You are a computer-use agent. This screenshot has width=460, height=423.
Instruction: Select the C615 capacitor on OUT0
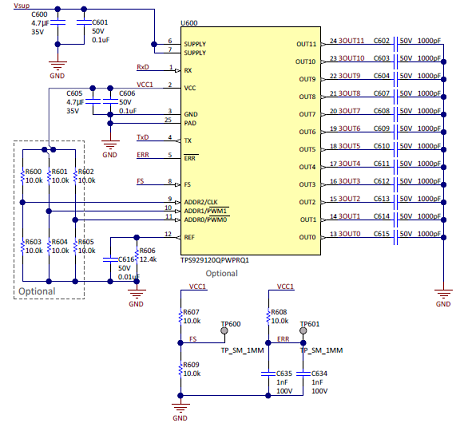pyautogui.click(x=396, y=237)
